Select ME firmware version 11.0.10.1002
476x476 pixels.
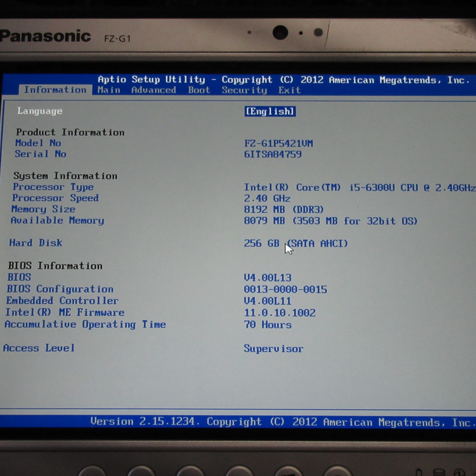(280, 313)
